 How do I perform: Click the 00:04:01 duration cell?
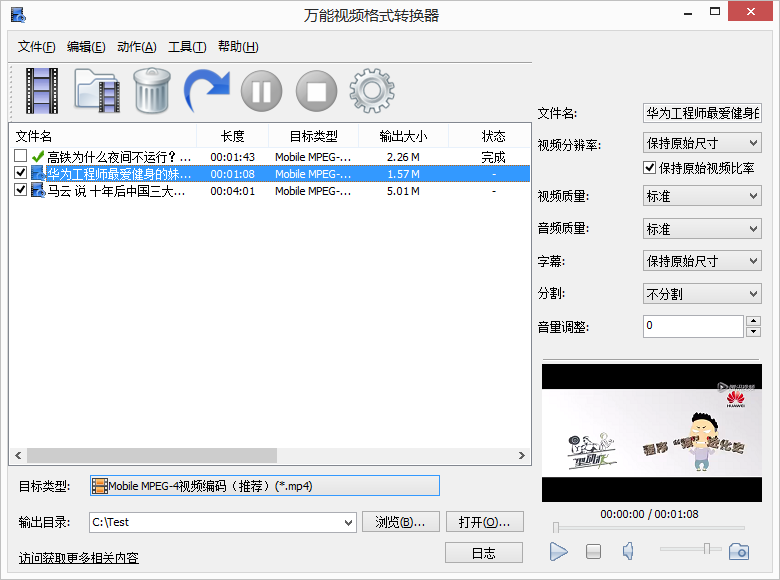pos(232,191)
